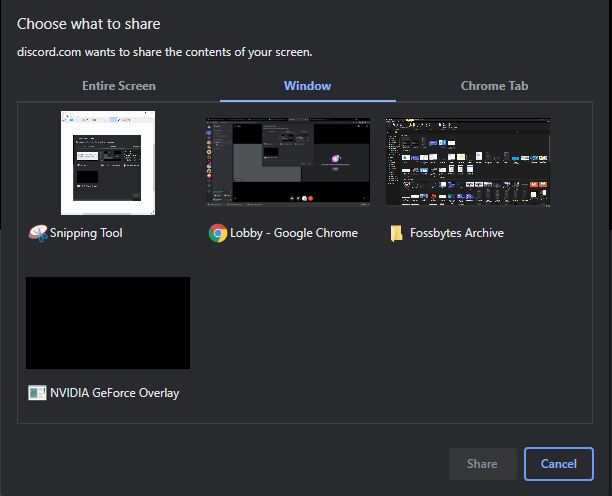Click the "NVIDIA GeForce Overlay" label text
Image resolution: width=612 pixels, height=496 pixels.
[115, 393]
